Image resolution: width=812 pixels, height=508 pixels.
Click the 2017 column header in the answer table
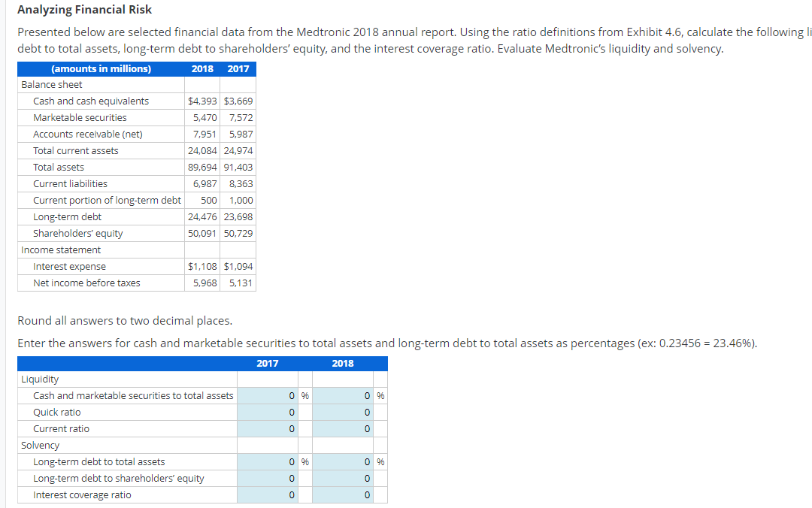click(267, 363)
